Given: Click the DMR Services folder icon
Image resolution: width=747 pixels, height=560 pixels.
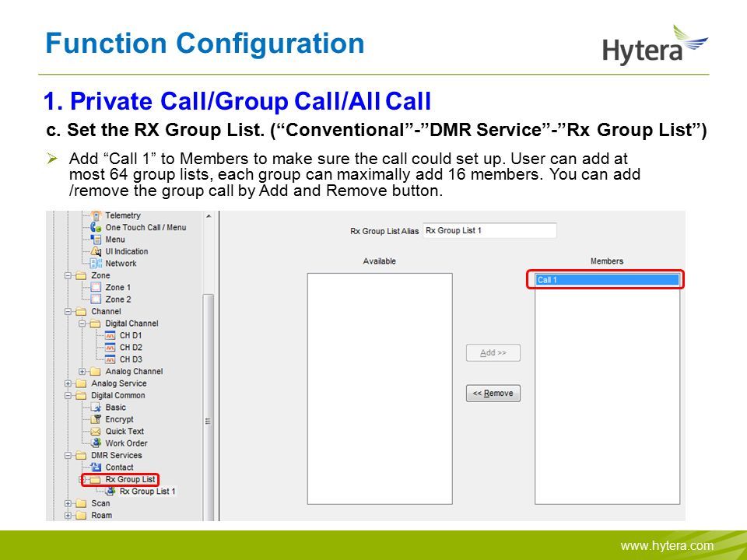Looking at the screenshot, I should coord(81,455).
